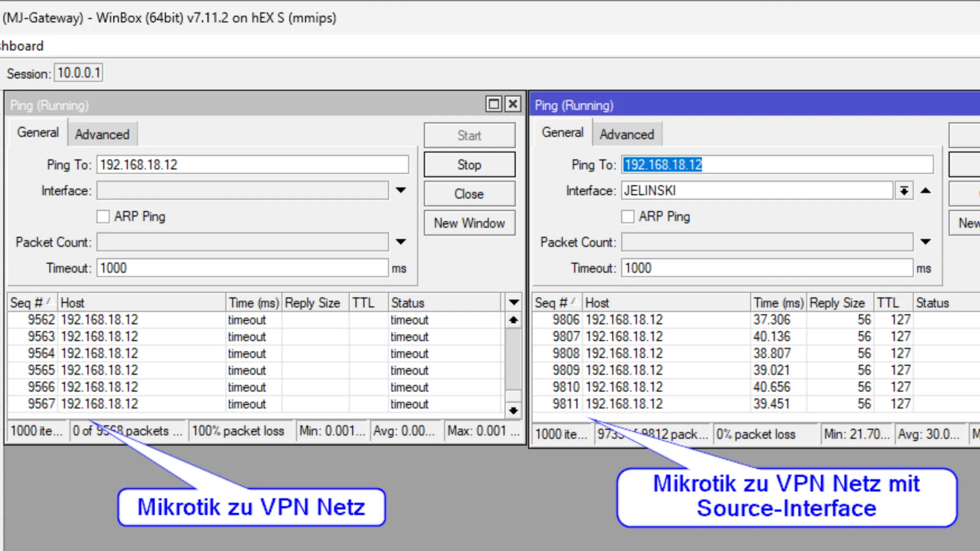Screen dimensions: 980x551
Task: Click 'Min: 21.70...' status cell in right window
Action: tap(857, 435)
